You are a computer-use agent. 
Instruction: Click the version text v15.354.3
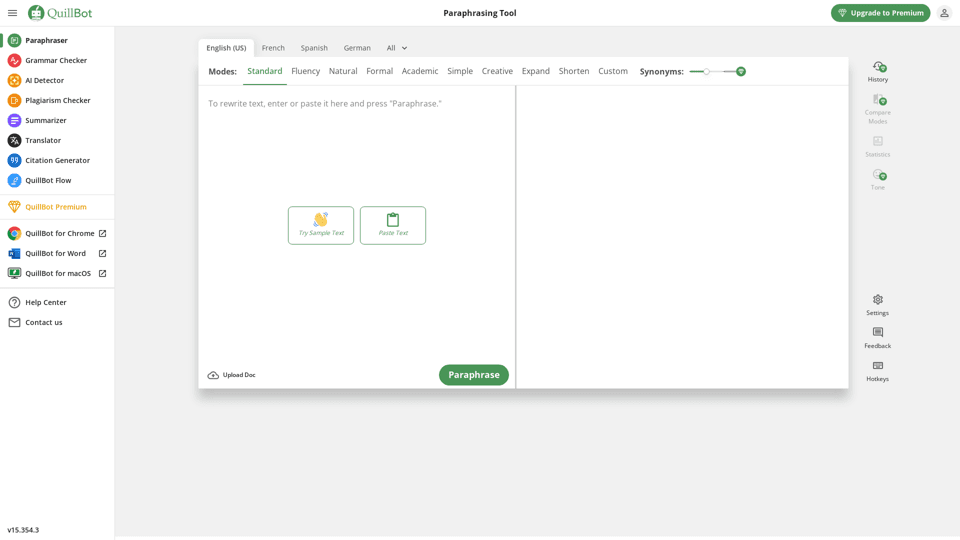pos(23,530)
